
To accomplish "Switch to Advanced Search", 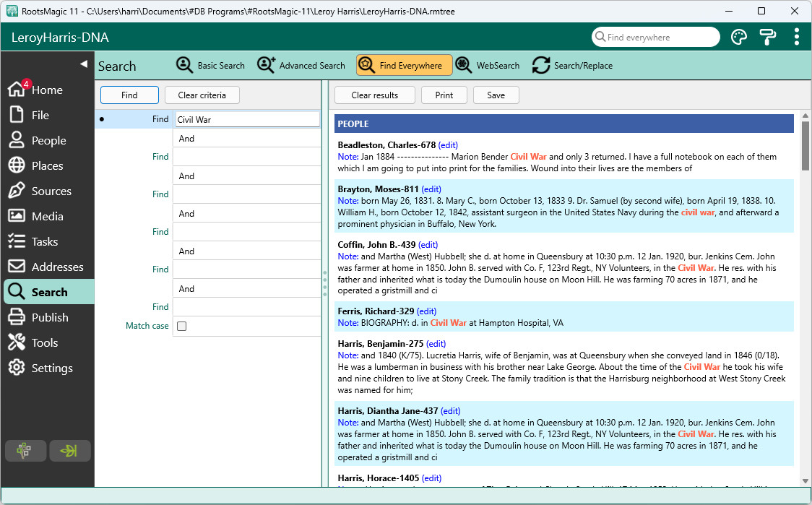I will [x=301, y=65].
